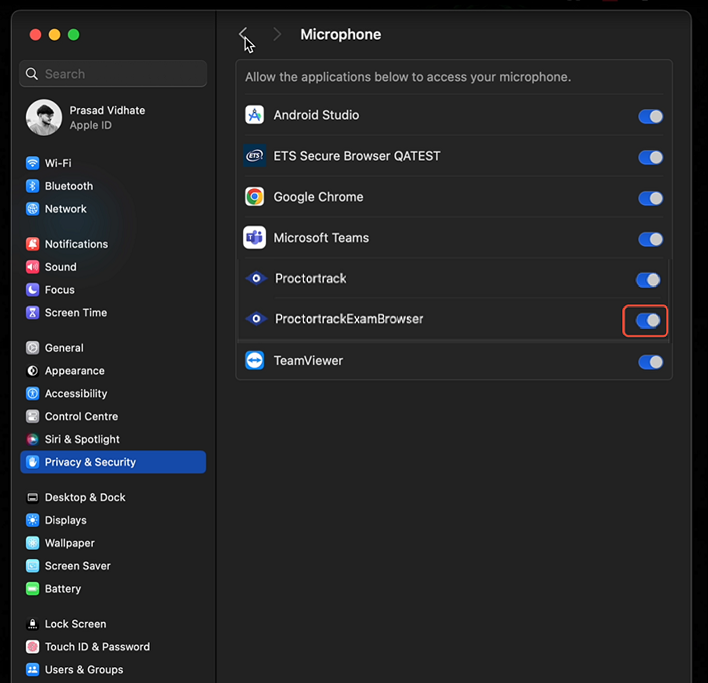Click the Displays sun icon
This screenshot has width=708, height=683.
(x=33, y=520)
